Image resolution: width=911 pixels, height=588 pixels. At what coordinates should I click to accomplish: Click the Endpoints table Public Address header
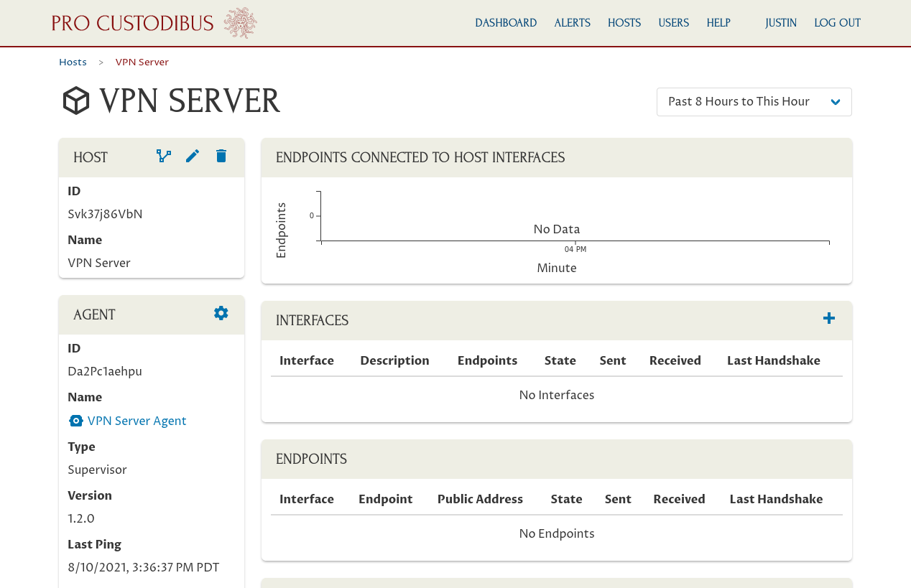pyautogui.click(x=480, y=499)
